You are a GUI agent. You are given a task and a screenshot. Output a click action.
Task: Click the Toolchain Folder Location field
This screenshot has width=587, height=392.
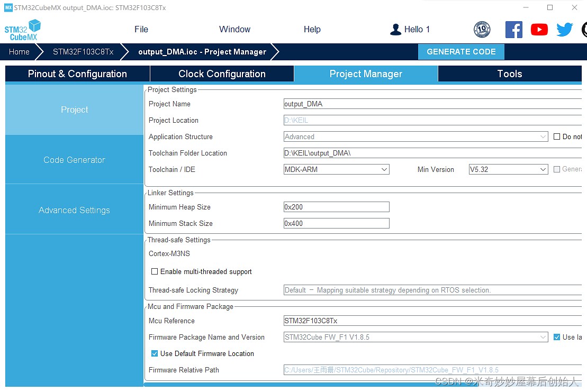[432, 153]
